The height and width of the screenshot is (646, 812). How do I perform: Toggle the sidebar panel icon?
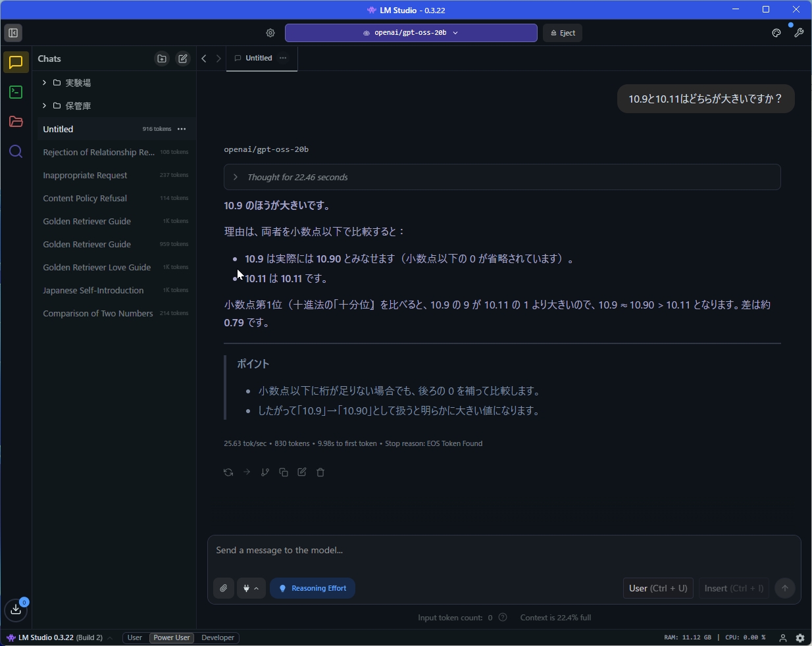(13, 33)
